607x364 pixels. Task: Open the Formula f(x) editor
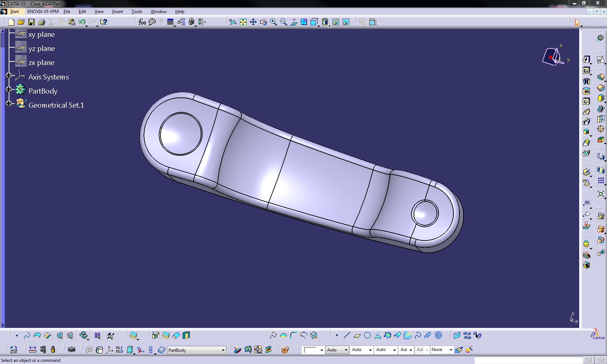pos(142,22)
